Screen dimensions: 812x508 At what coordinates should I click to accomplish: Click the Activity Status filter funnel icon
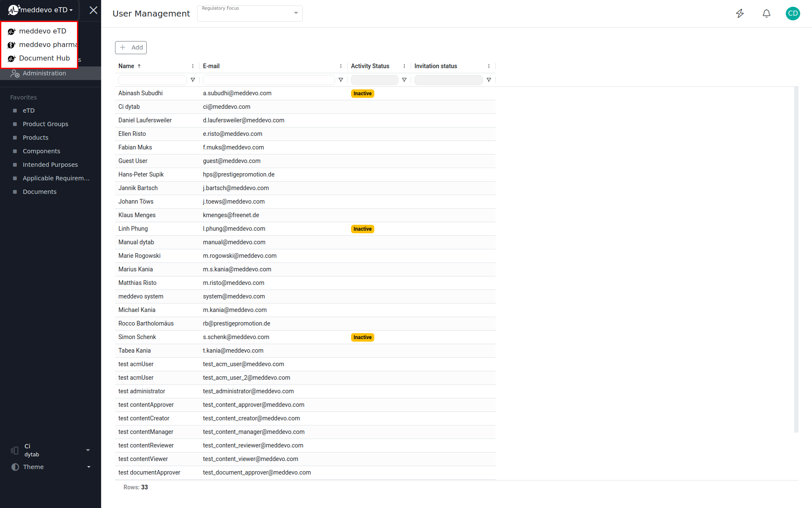click(x=404, y=80)
